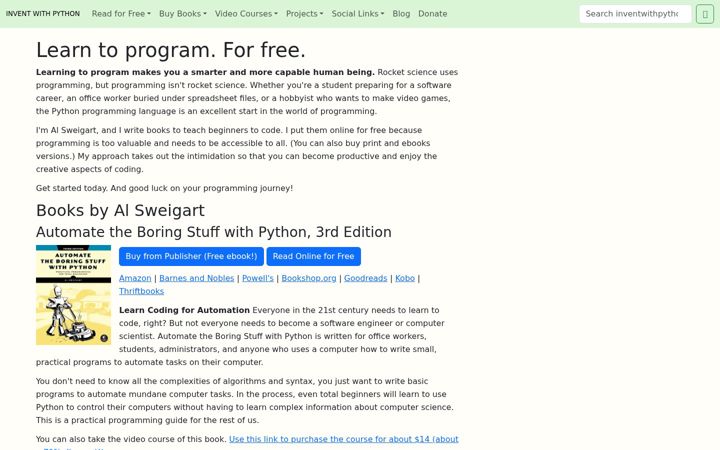Open the Bookshop.org link
Viewport: 720px width, 450px height.
309,278
